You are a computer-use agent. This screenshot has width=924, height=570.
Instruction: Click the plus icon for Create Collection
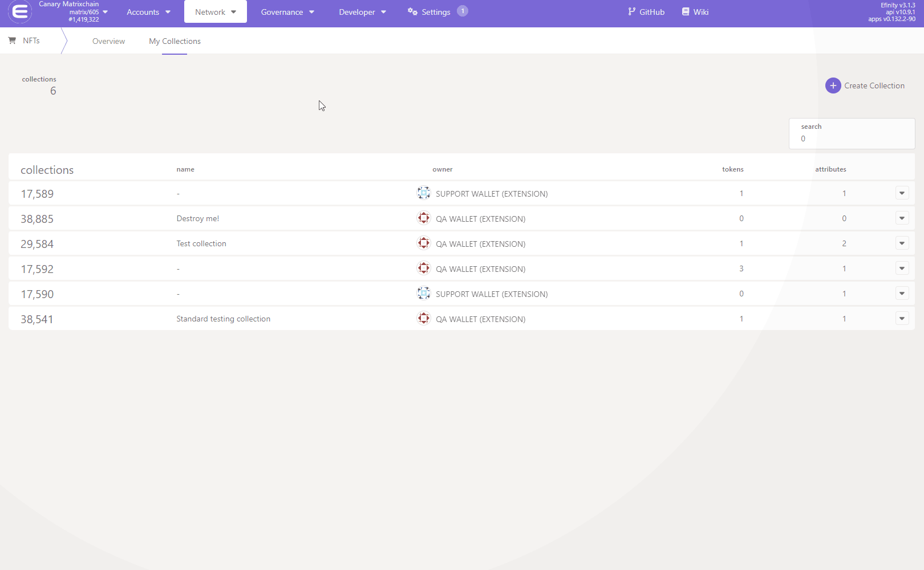[833, 85]
